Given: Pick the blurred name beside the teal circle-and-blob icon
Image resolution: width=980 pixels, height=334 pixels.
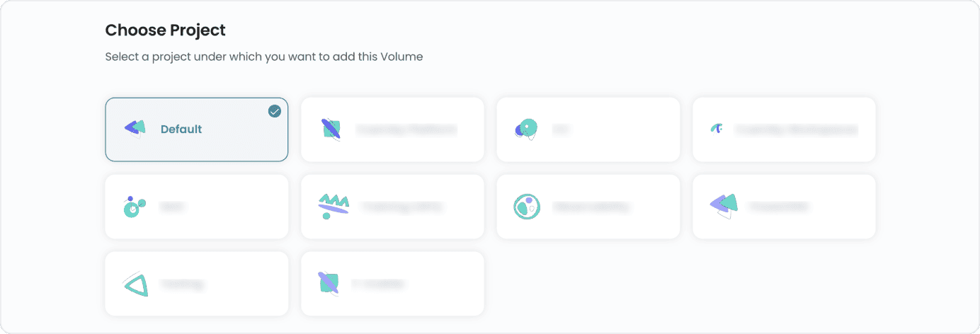Looking at the screenshot, I should click(x=562, y=130).
